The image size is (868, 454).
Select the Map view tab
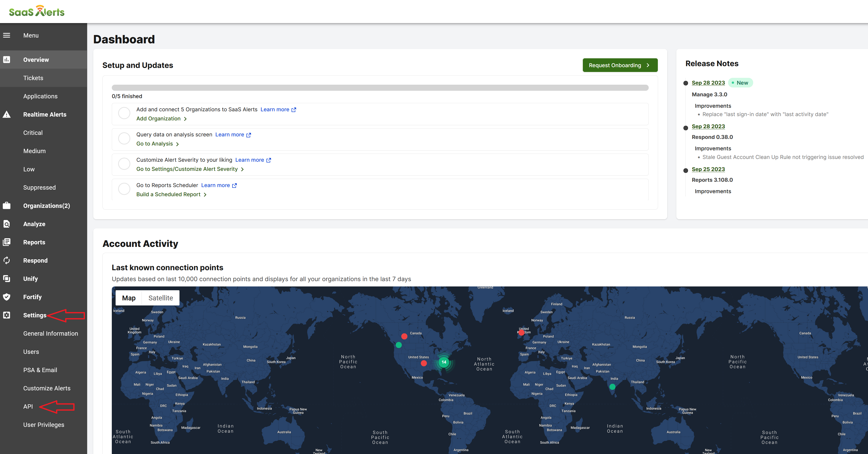[x=129, y=298]
